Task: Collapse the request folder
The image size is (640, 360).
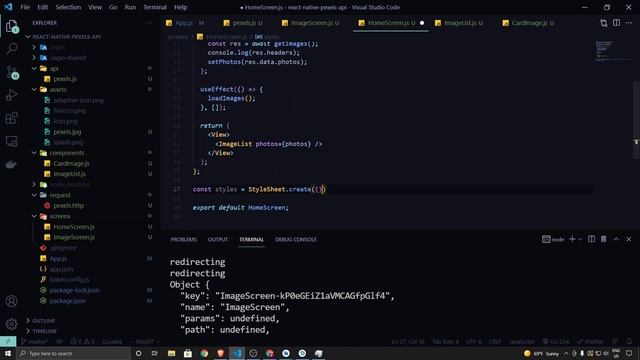Action: (34, 195)
